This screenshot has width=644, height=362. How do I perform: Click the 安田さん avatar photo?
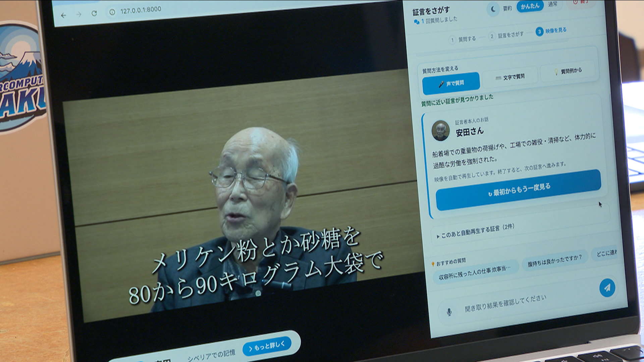click(x=440, y=130)
